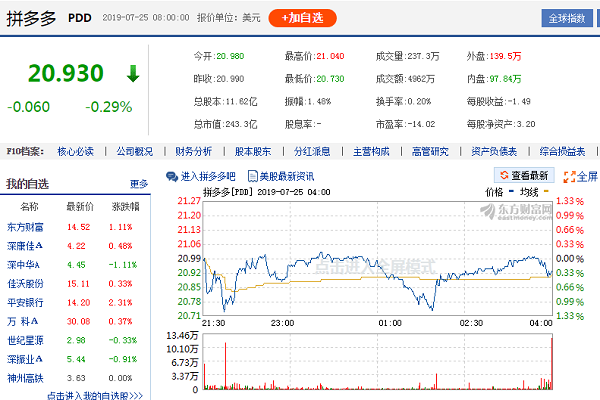Switch to the 财务分析 tab

coord(194,152)
